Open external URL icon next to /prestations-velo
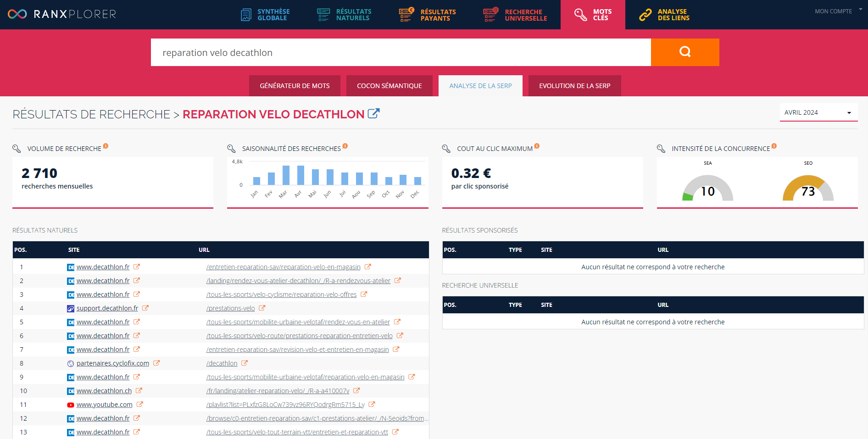This screenshot has height=439, width=868. click(262, 308)
